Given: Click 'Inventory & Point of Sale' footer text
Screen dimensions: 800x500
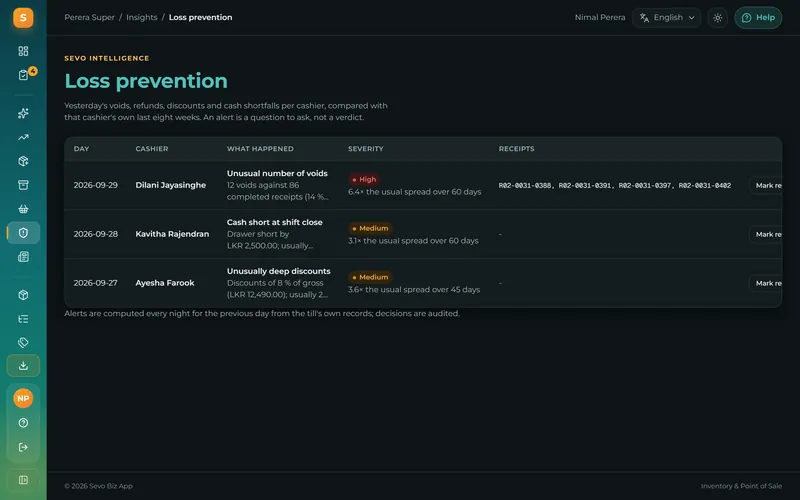Looking at the screenshot, I should point(741,486).
